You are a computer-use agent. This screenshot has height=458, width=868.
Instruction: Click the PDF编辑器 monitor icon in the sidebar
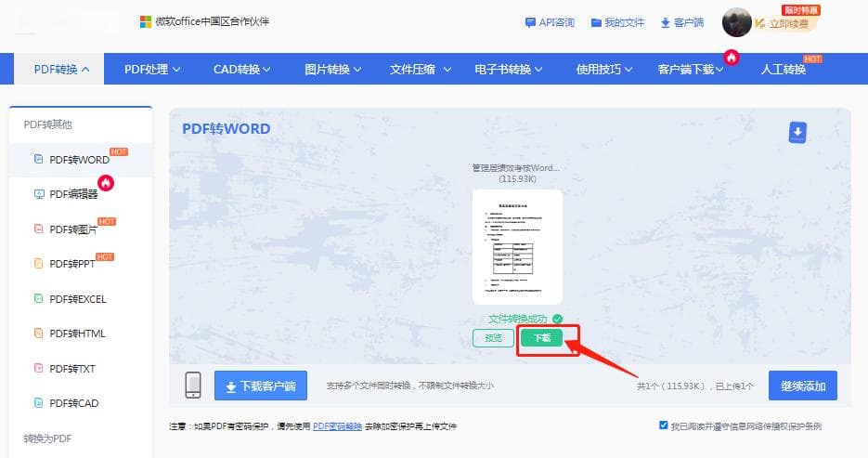tap(39, 194)
